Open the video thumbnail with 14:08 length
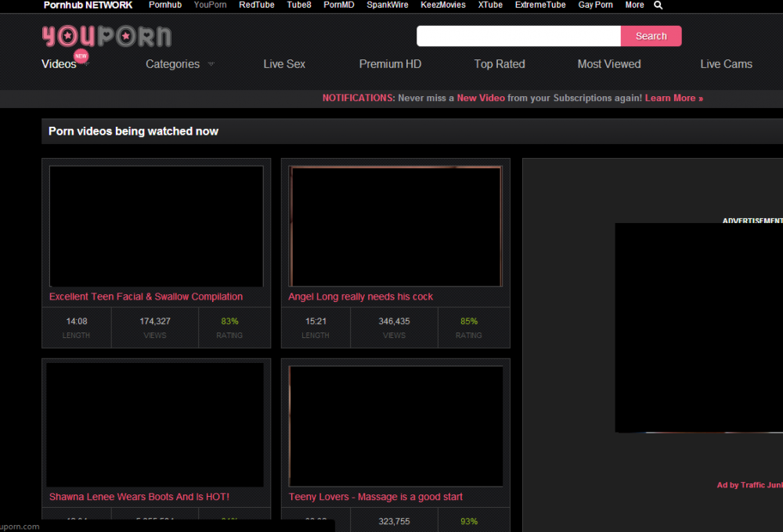783x532 pixels. (156, 226)
